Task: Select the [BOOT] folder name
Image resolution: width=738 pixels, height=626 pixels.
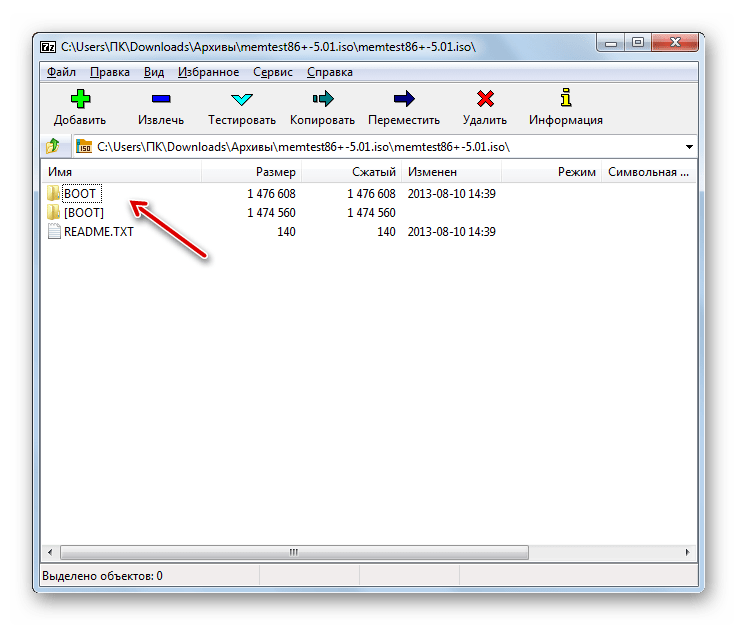Action: click(84, 213)
